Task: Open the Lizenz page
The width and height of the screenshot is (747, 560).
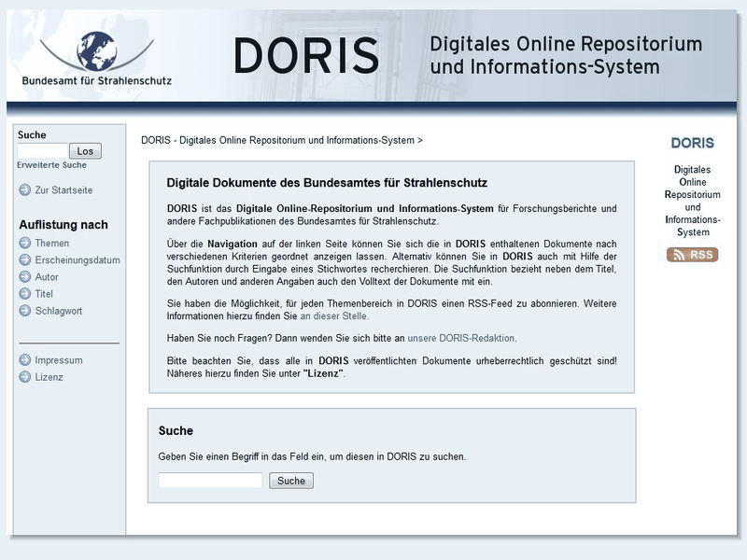Action: 49,377
